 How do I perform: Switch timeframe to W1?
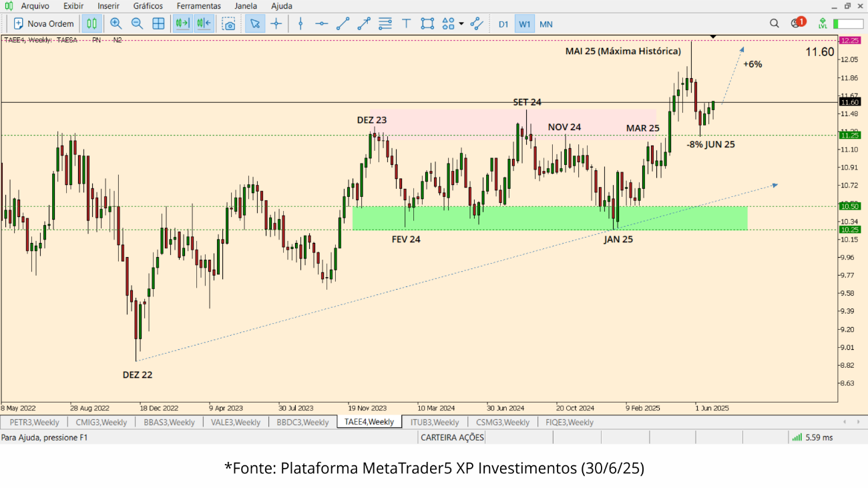click(525, 24)
